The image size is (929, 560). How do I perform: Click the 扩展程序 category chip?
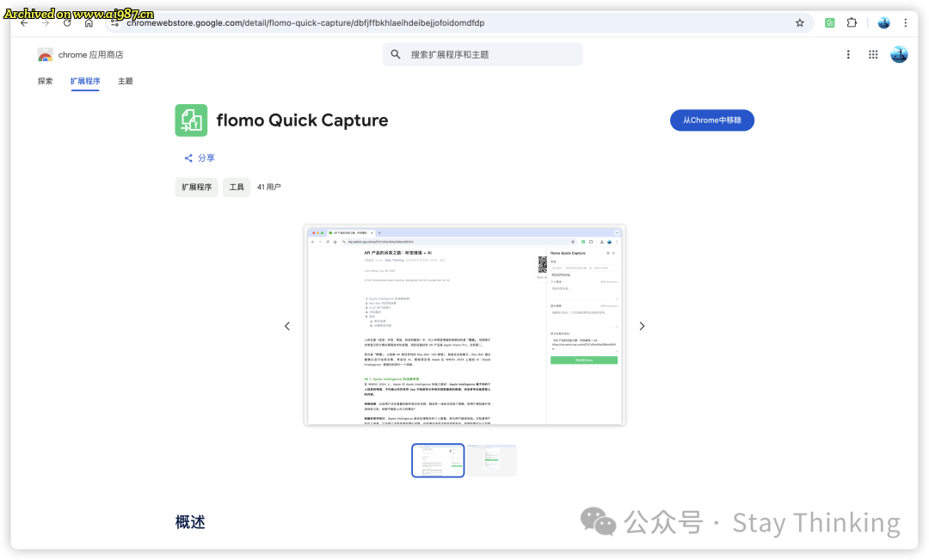pyautogui.click(x=196, y=188)
